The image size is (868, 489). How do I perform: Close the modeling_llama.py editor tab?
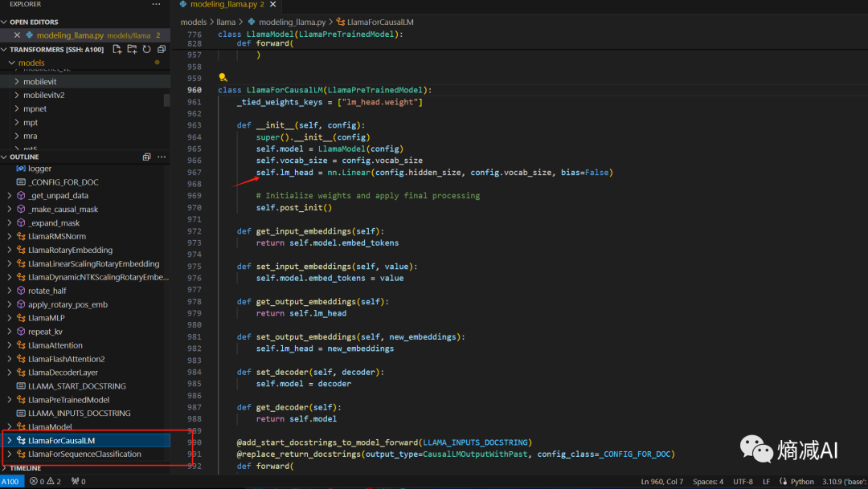273,5
